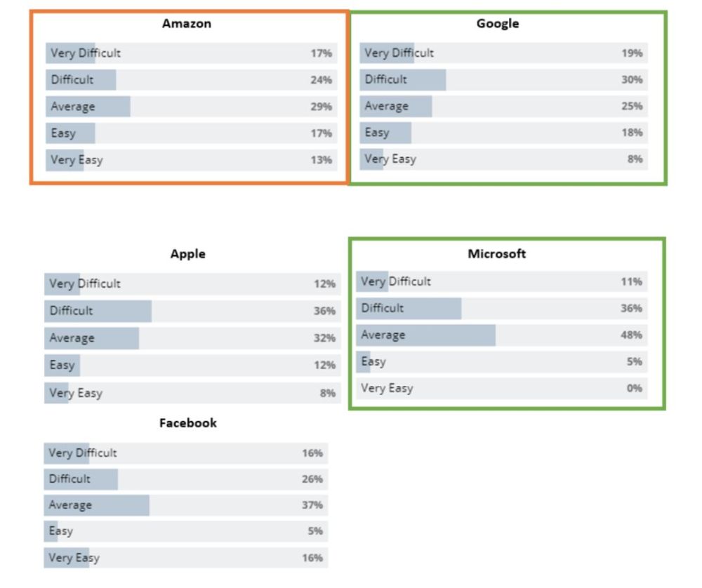Select Google Average 25% row
Image resolution: width=702 pixels, height=588 pixels.
point(503,107)
